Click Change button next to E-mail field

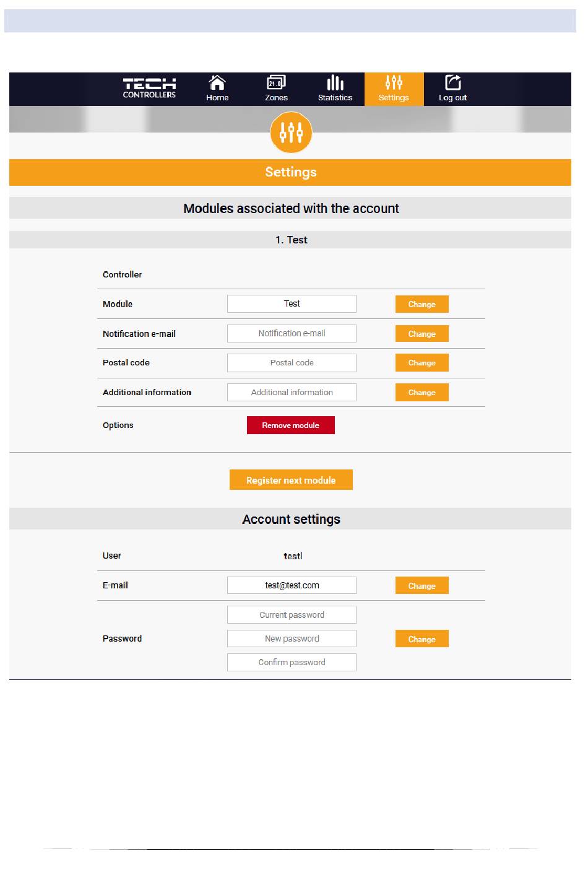pyautogui.click(x=422, y=586)
